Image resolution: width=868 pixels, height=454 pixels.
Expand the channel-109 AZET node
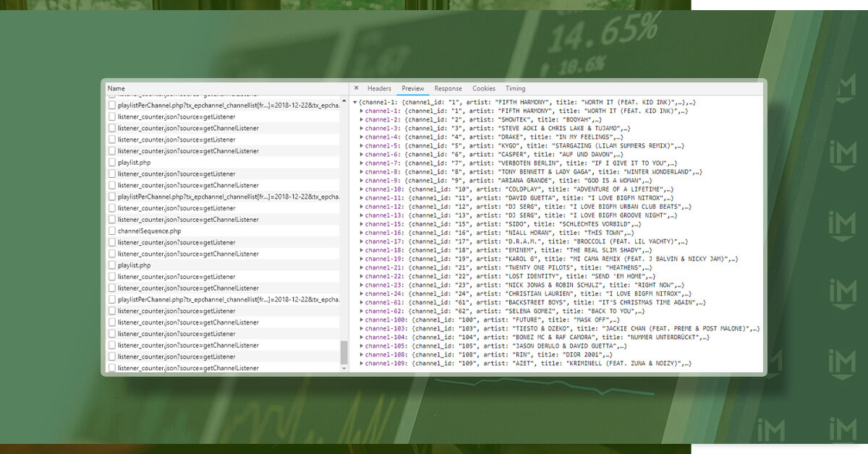tap(362, 363)
